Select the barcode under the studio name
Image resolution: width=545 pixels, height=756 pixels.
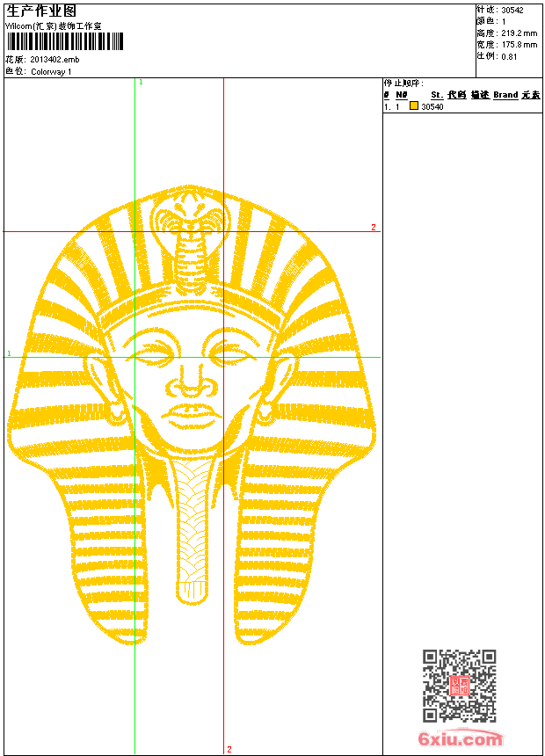65,41
